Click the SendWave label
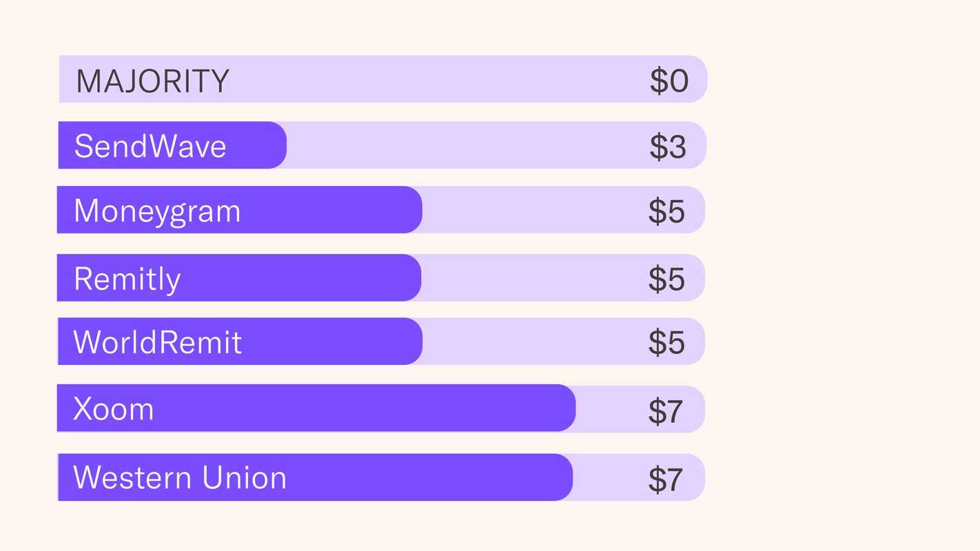This screenshot has height=551, width=980. [150, 146]
